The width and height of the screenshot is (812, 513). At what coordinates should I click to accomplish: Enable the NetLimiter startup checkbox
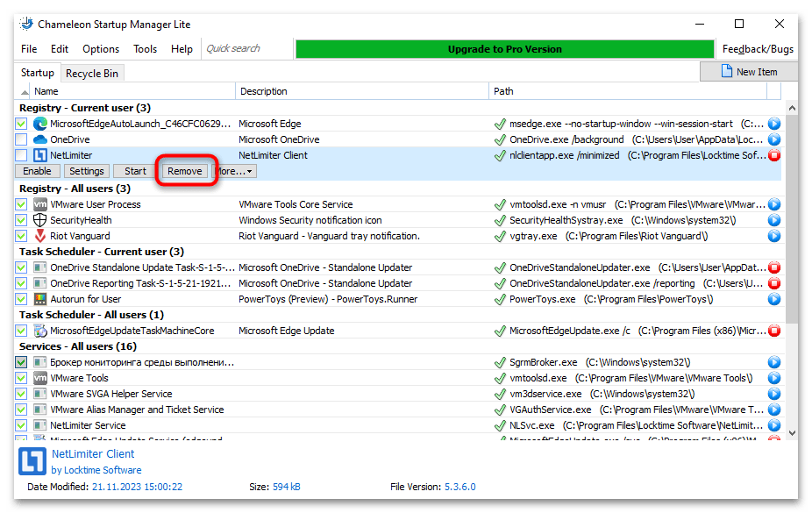(22, 155)
